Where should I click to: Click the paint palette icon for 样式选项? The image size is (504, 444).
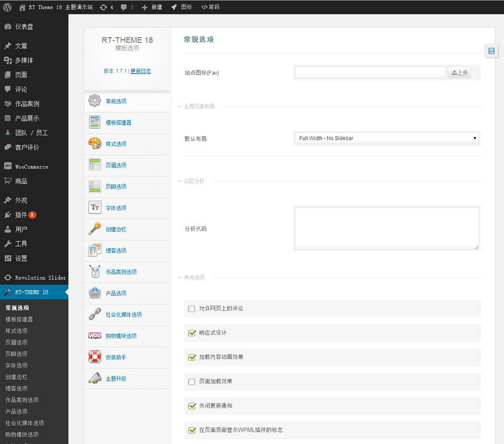[x=95, y=144]
